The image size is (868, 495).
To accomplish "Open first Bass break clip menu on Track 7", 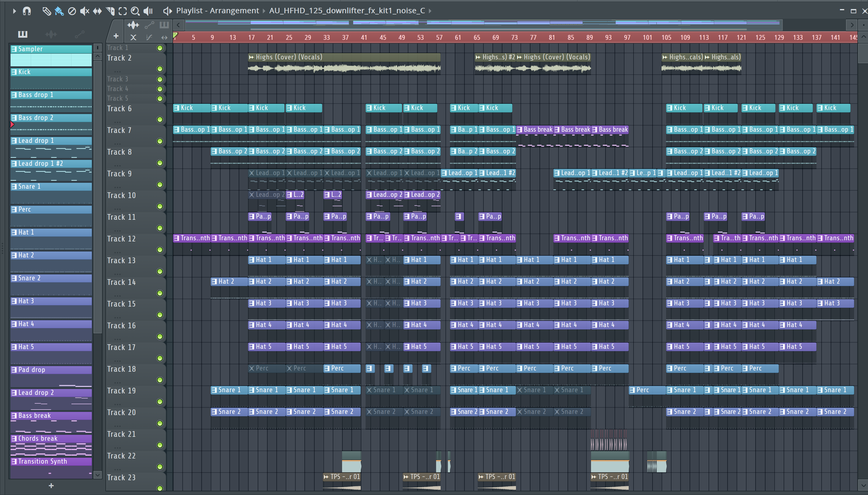I will click(520, 130).
